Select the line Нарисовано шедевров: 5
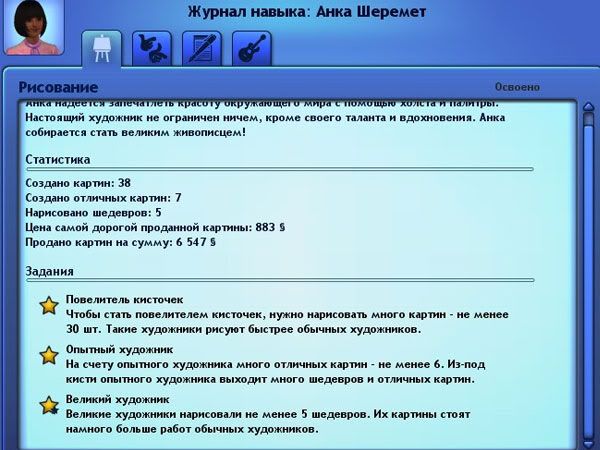This screenshot has width=600, height=450. 93,212
